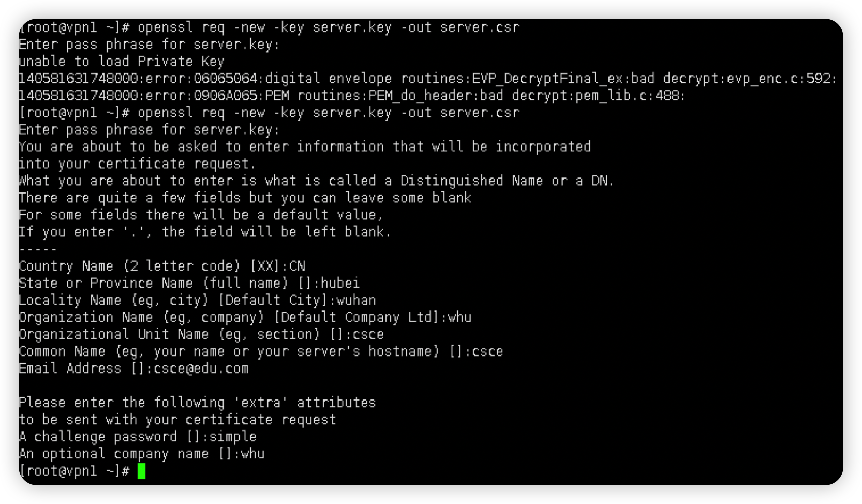Click 'csce' on the Common Name line

(x=487, y=352)
